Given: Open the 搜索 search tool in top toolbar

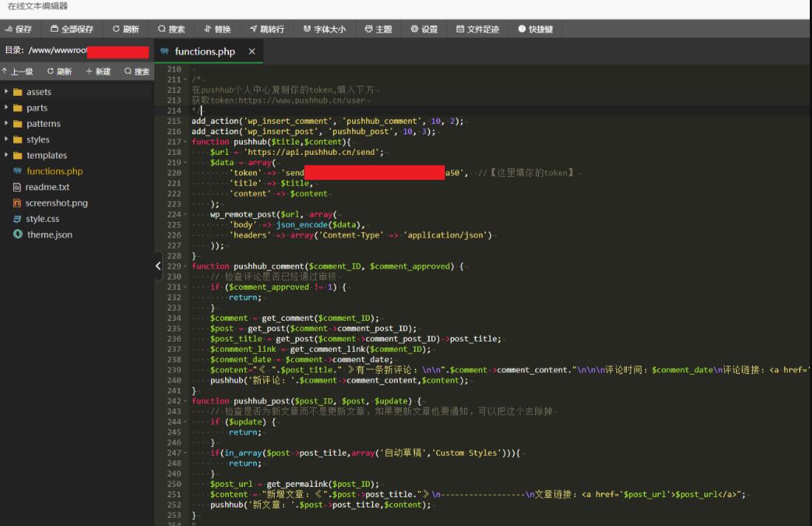Looking at the screenshot, I should [x=171, y=29].
